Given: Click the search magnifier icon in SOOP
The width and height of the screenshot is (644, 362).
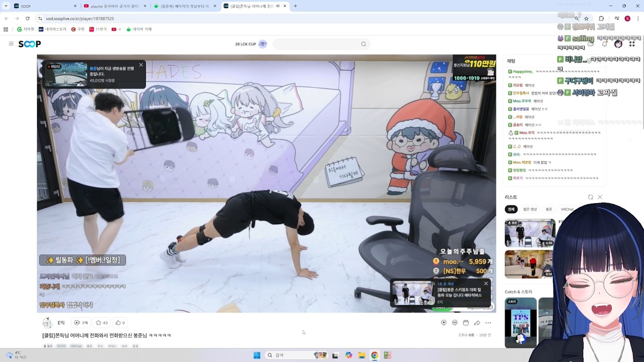Looking at the screenshot, I should 363,44.
